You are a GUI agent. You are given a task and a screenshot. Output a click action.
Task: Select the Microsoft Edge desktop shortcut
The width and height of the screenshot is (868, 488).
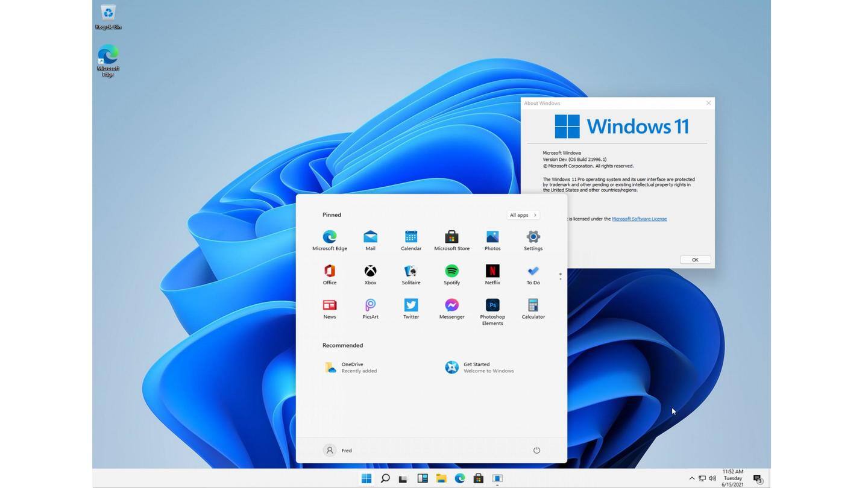[108, 60]
